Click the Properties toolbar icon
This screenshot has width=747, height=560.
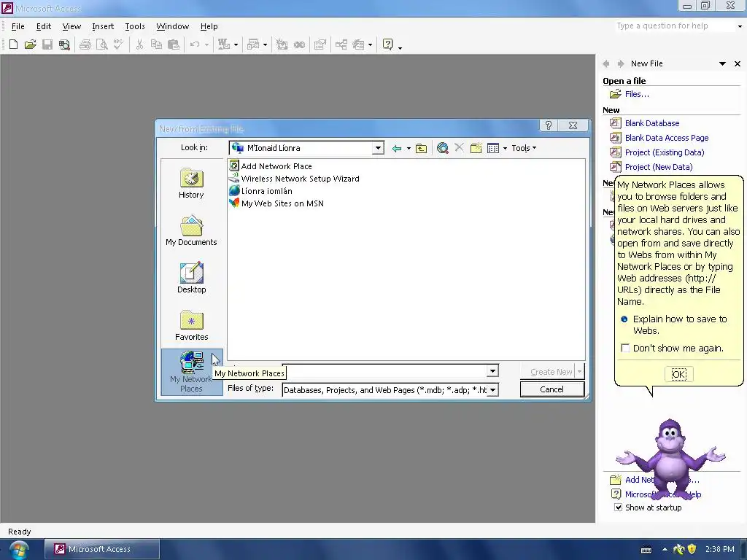320,44
